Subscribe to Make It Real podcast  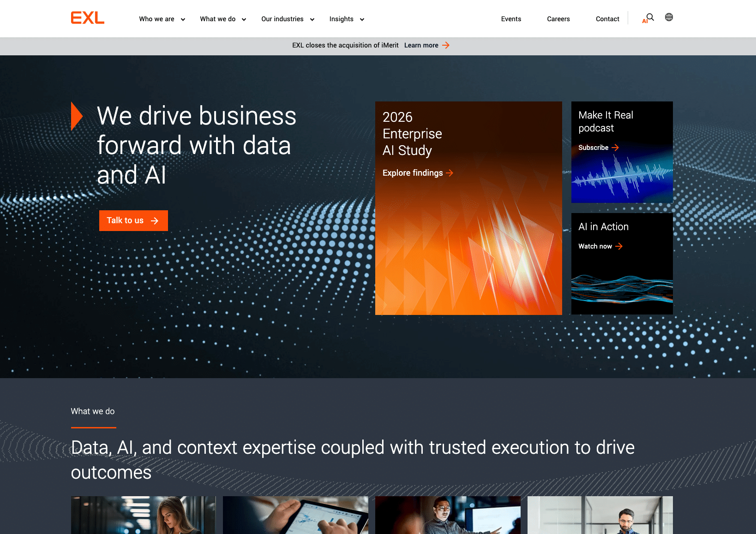(x=594, y=148)
